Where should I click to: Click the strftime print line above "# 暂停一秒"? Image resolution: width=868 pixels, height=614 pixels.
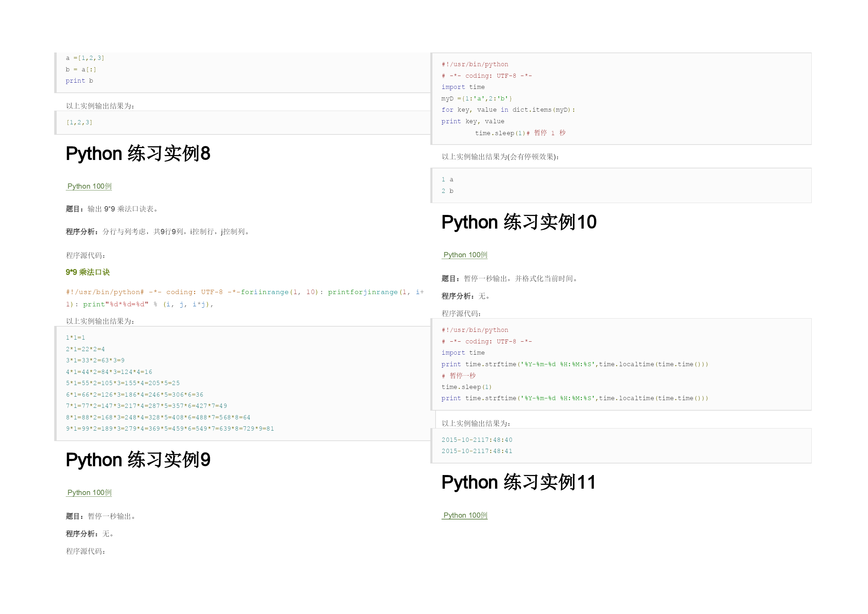pos(574,364)
